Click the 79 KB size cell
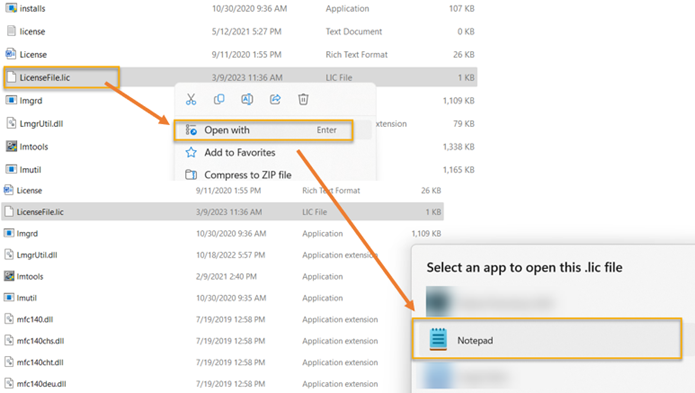The width and height of the screenshot is (695, 393). pyautogui.click(x=464, y=124)
